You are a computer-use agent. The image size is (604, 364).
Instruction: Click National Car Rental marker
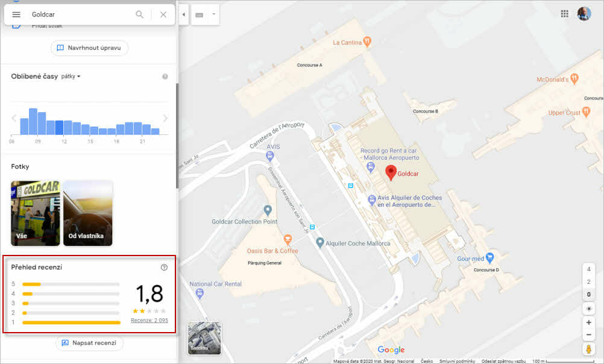[x=200, y=294]
